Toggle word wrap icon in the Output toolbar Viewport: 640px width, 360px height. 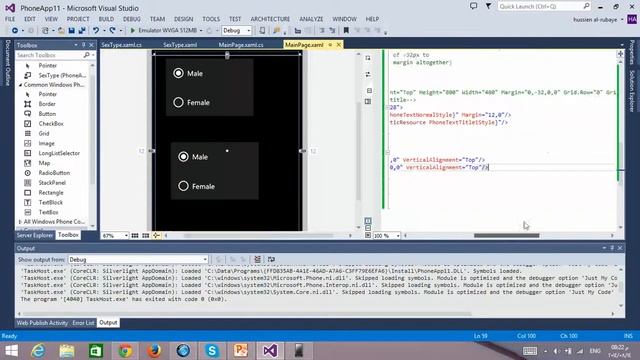[271, 259]
